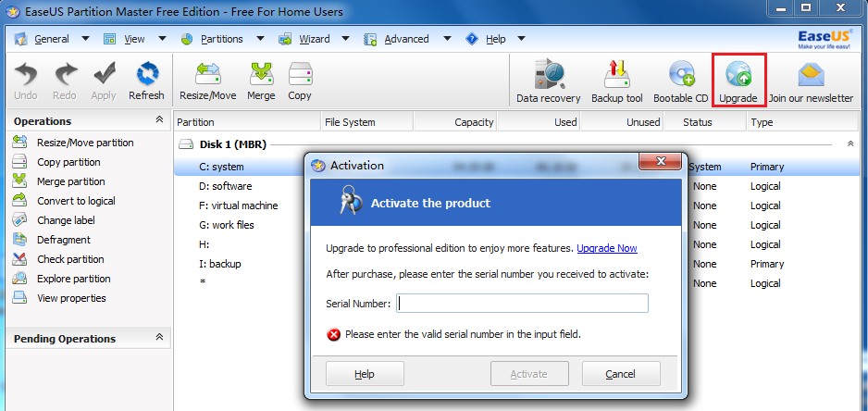Click the Copy toolbar icon

pyautogui.click(x=300, y=75)
